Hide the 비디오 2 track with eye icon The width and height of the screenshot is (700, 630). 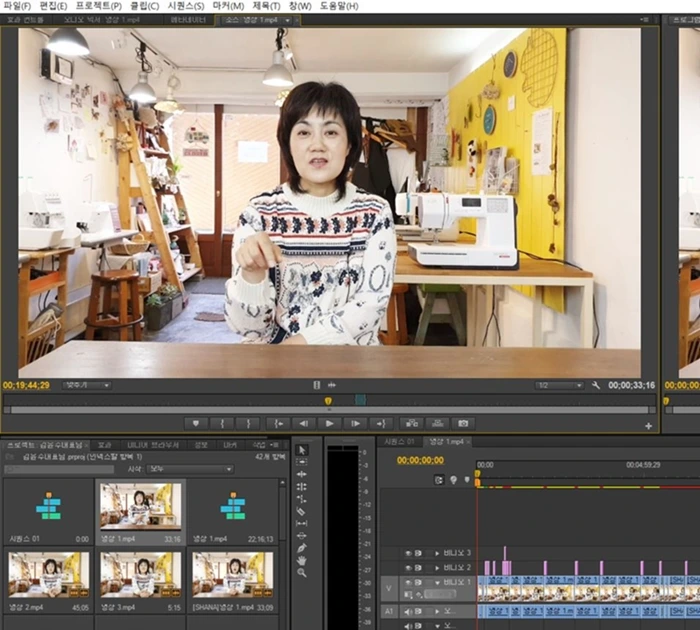[408, 568]
